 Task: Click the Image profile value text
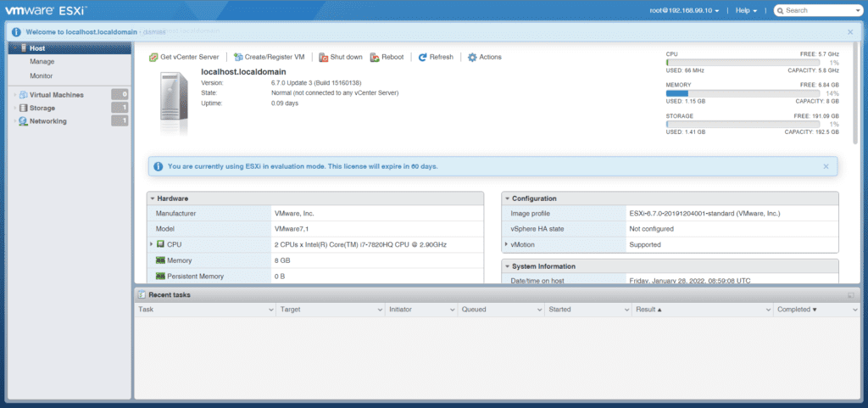tap(705, 213)
